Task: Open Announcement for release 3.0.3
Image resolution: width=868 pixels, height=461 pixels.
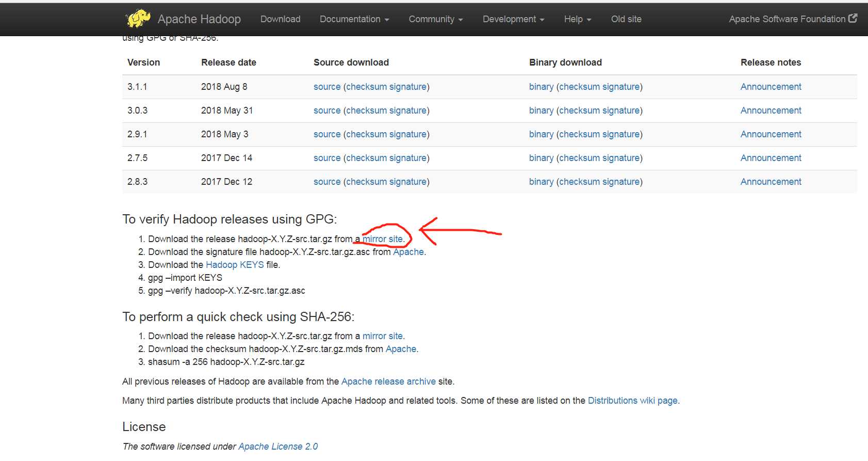Action: point(771,110)
